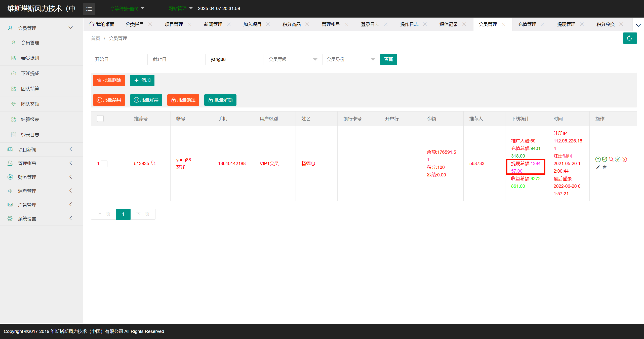644x339 pixels.
Task: Open the 会员身份 dropdown
Action: [351, 59]
